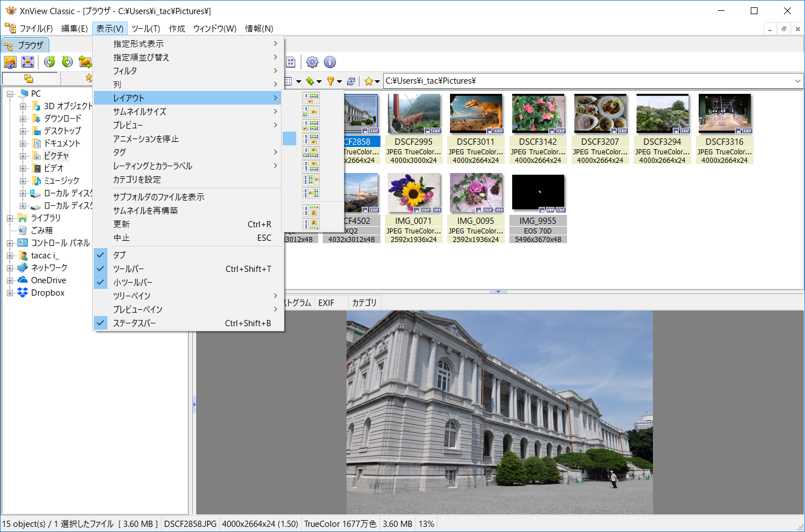
Task: Open the ファイル(F) menu
Action: click(x=36, y=29)
